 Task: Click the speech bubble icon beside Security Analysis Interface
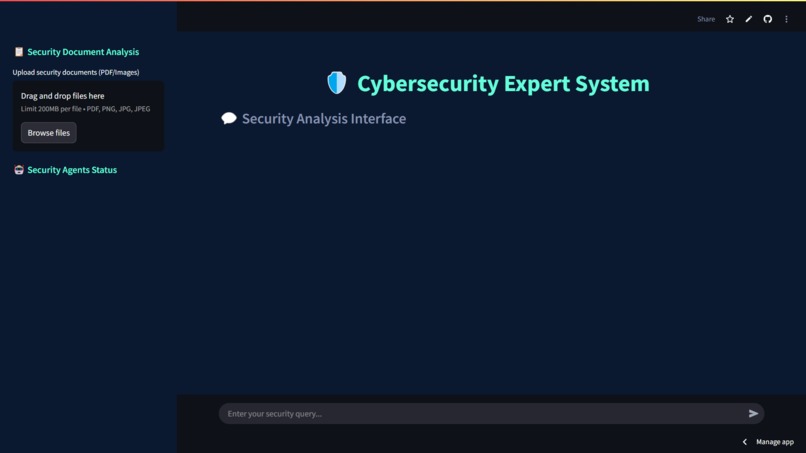(229, 118)
